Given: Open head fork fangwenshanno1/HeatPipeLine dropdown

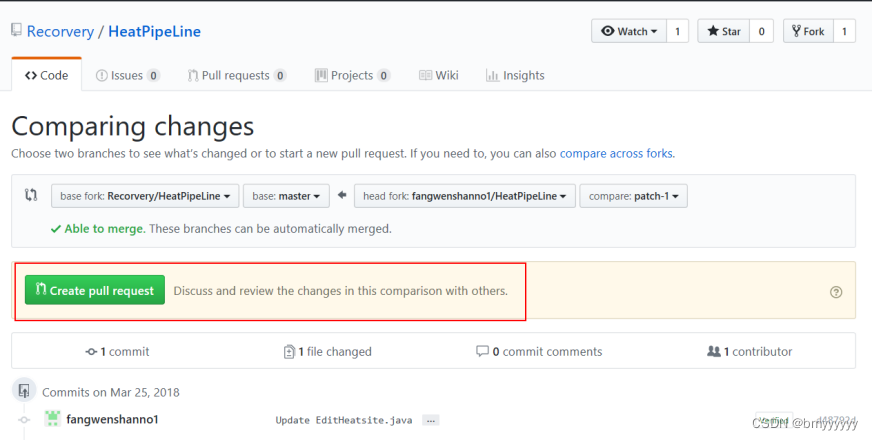Looking at the screenshot, I should (x=465, y=196).
